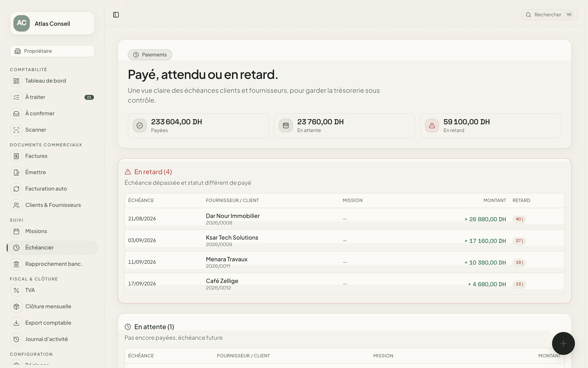
Task: Click the floating plus add button
Action: 563,343
